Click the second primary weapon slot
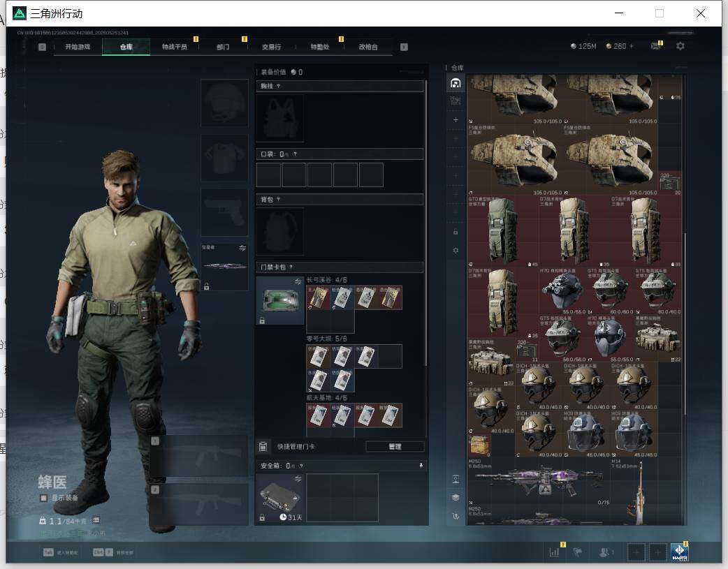The height and width of the screenshot is (569, 728). 198,505
